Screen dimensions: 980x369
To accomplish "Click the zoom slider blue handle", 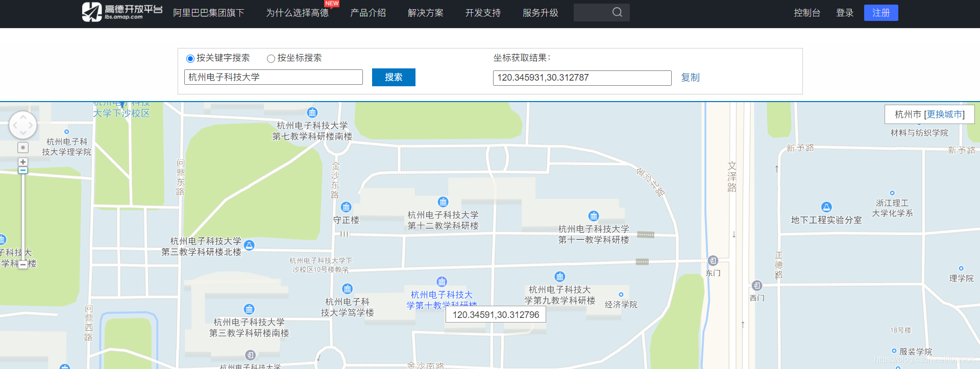I will pos(23,170).
